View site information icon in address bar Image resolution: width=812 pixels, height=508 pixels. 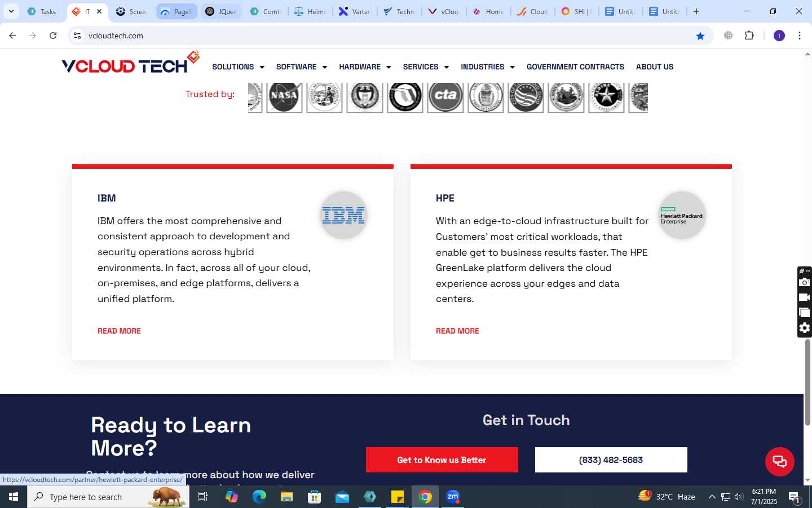coord(77,36)
